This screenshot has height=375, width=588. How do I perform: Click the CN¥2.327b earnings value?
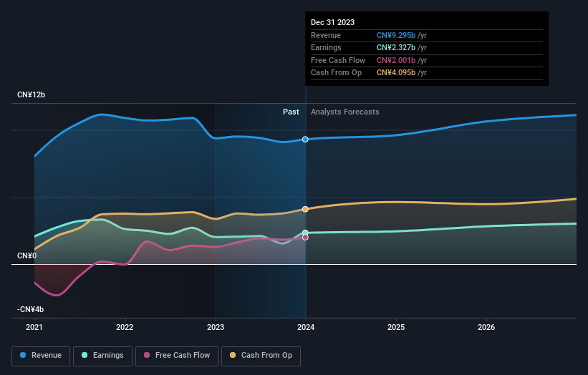click(x=396, y=47)
